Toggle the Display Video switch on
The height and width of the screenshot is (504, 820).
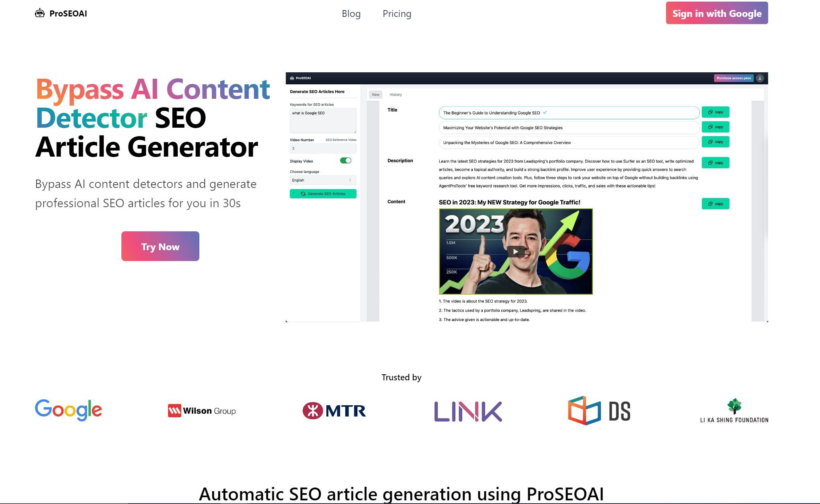coord(346,160)
